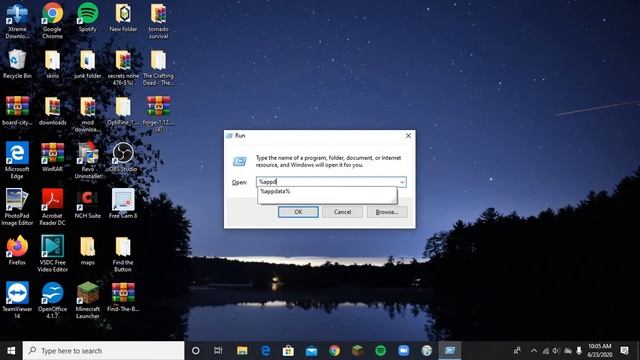640x360 pixels.
Task: Select the Free Cam 8 icon
Action: point(123,204)
